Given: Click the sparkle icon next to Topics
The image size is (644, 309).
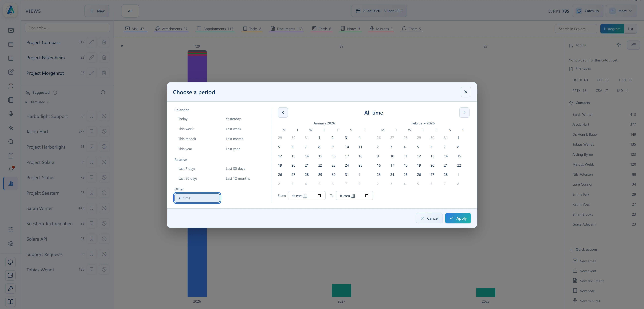Looking at the screenshot, I should [x=619, y=45].
